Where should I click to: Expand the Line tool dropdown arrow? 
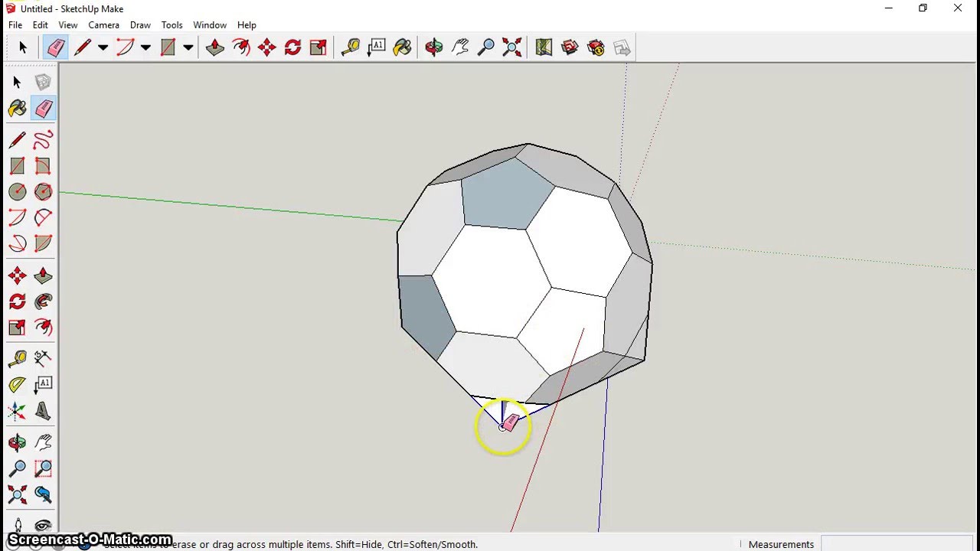[103, 47]
